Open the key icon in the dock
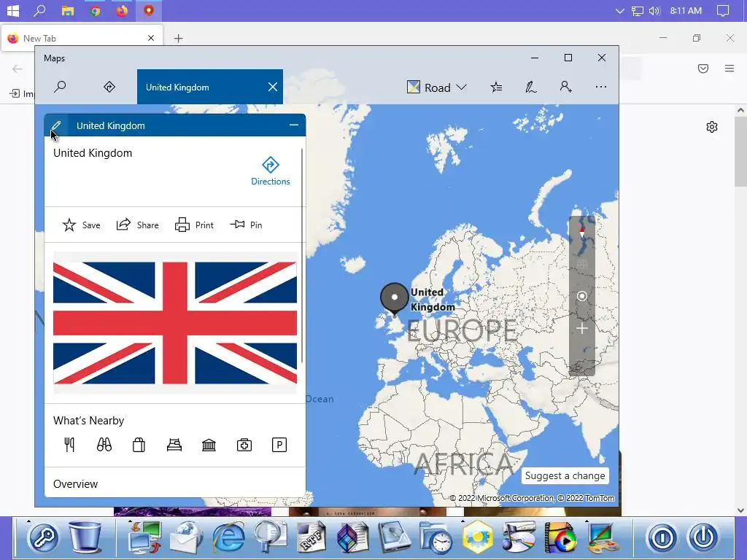The image size is (747, 560). (43, 537)
